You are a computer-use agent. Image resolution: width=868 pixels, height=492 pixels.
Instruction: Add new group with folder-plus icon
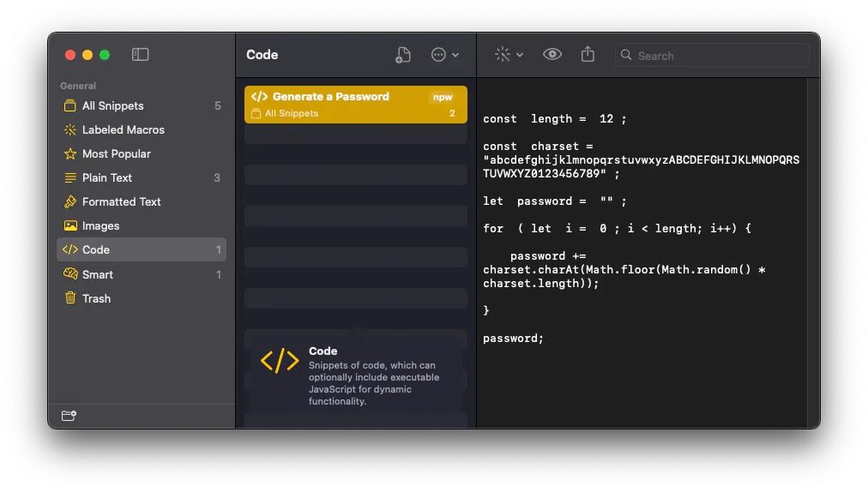pos(69,416)
